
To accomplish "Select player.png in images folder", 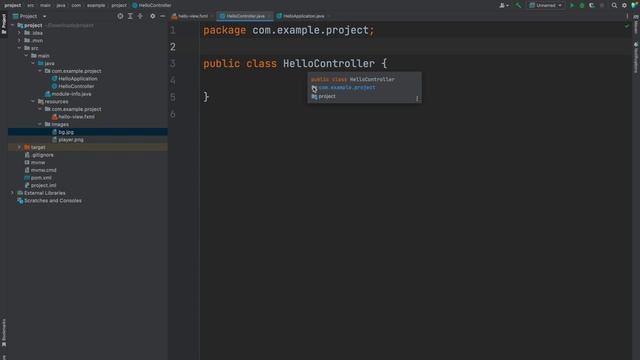I will tap(71, 140).
